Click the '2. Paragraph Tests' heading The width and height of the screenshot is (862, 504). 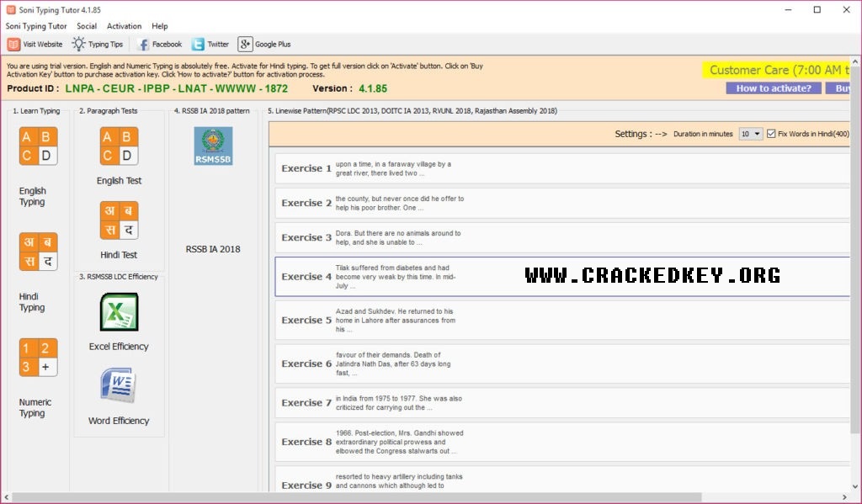pyautogui.click(x=109, y=110)
